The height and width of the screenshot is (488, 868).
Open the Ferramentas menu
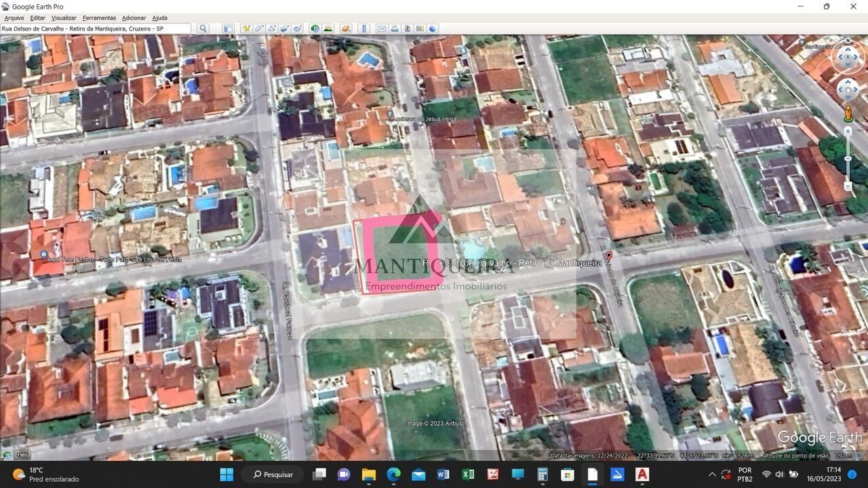coord(99,18)
